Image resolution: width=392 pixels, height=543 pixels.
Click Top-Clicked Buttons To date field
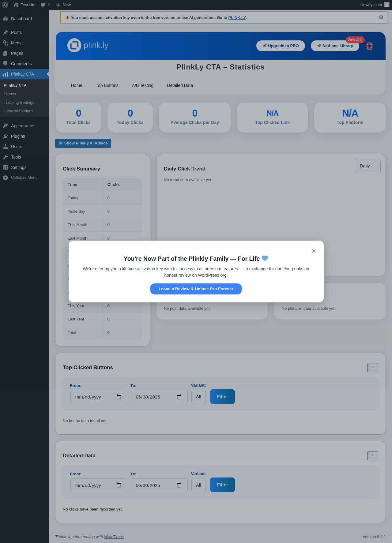click(159, 397)
